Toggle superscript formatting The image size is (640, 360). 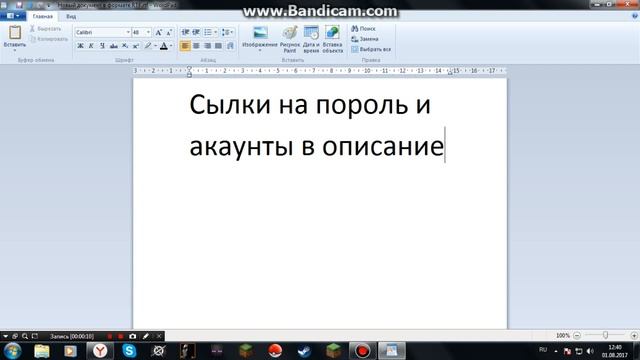[136, 46]
